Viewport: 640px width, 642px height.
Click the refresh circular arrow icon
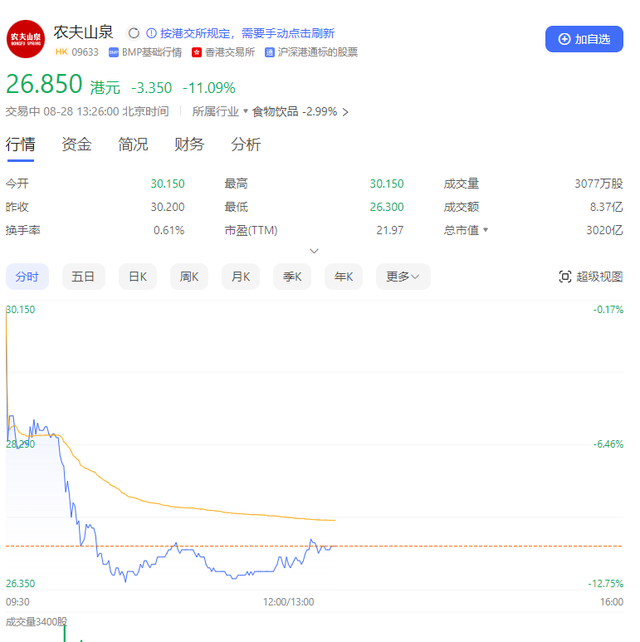point(133,33)
